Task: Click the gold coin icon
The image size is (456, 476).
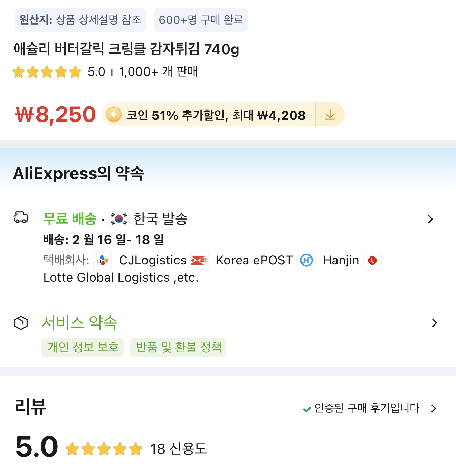Action: (113, 115)
